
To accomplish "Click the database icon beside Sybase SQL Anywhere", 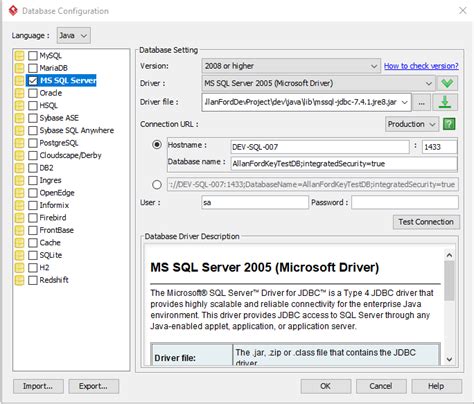I will pos(19,130).
